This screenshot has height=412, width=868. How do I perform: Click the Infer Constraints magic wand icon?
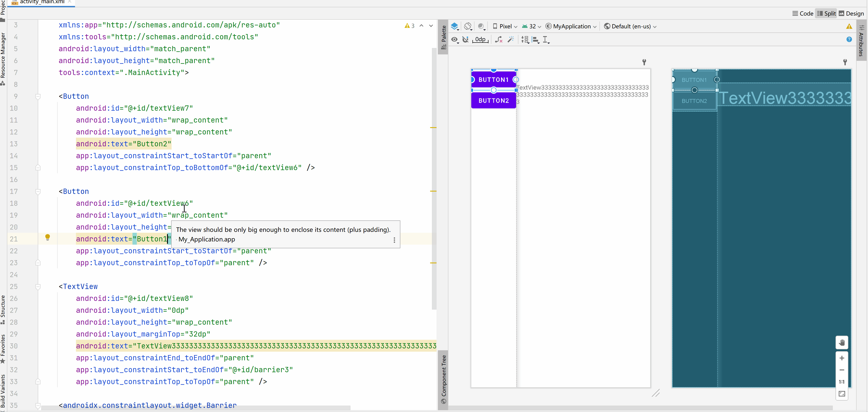tap(511, 39)
